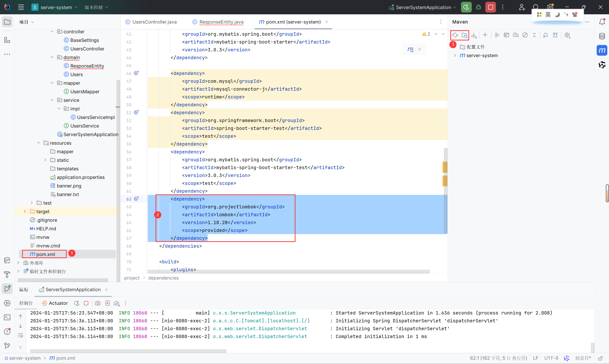This screenshot has height=364, width=609.
Task: Open code with me user icon
Action: [x=522, y=7]
